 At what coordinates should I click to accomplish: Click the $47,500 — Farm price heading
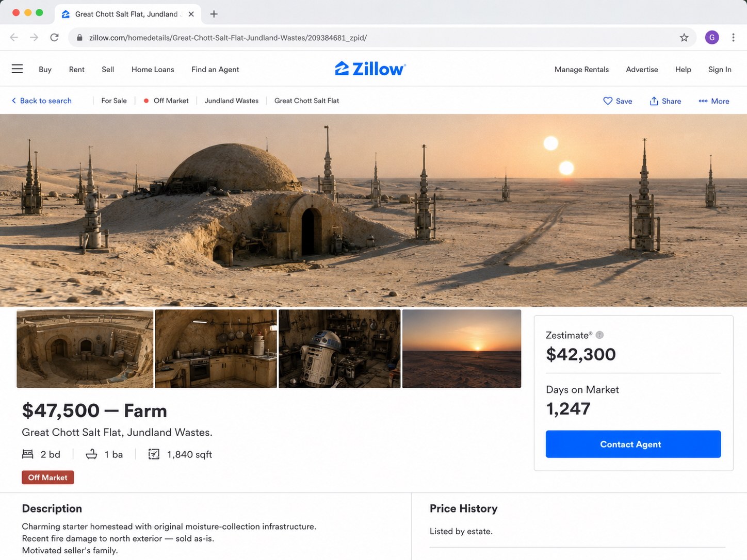pyautogui.click(x=94, y=410)
